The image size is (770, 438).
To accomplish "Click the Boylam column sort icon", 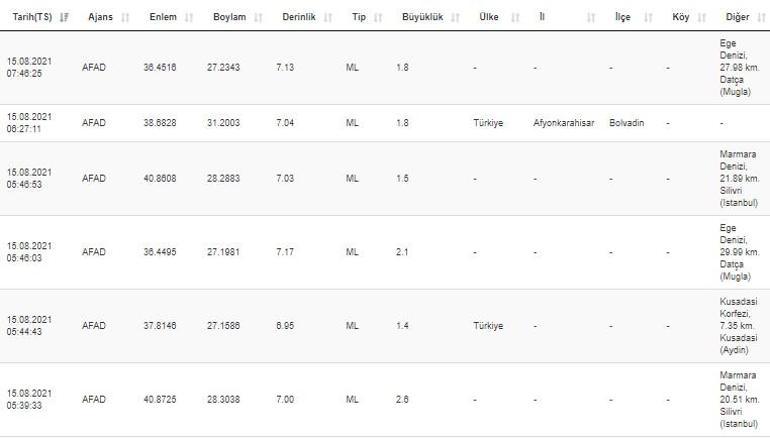I will [x=258, y=18].
